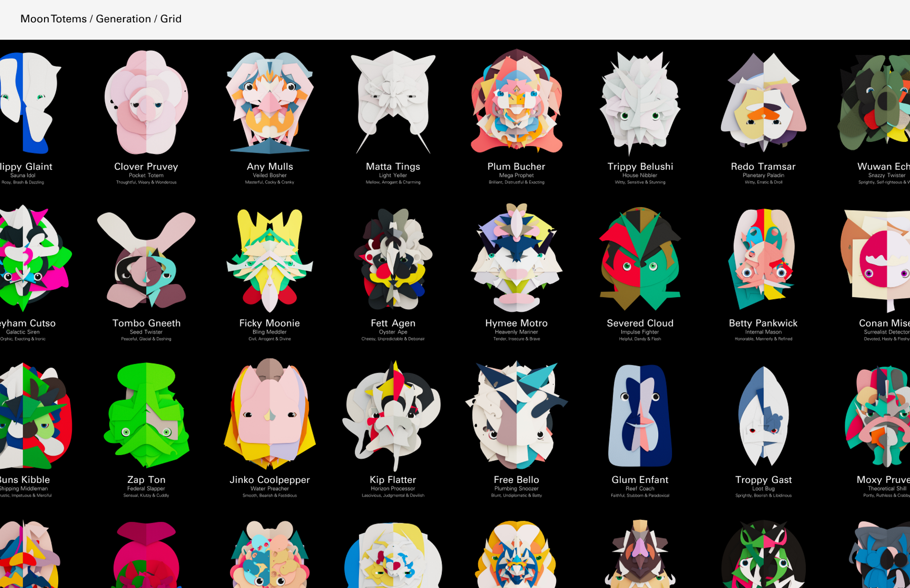Click the name text 'Clover Pruvey'
This screenshot has height=588, width=910.
pos(146,166)
